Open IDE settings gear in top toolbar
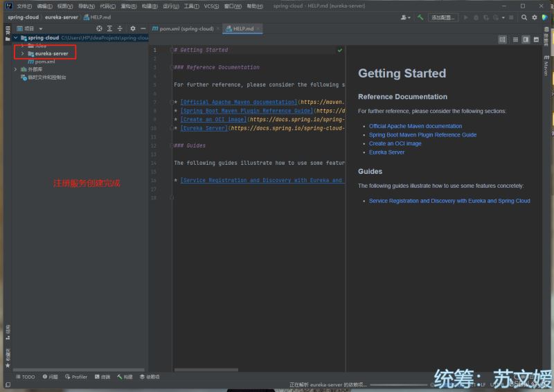 (x=535, y=17)
